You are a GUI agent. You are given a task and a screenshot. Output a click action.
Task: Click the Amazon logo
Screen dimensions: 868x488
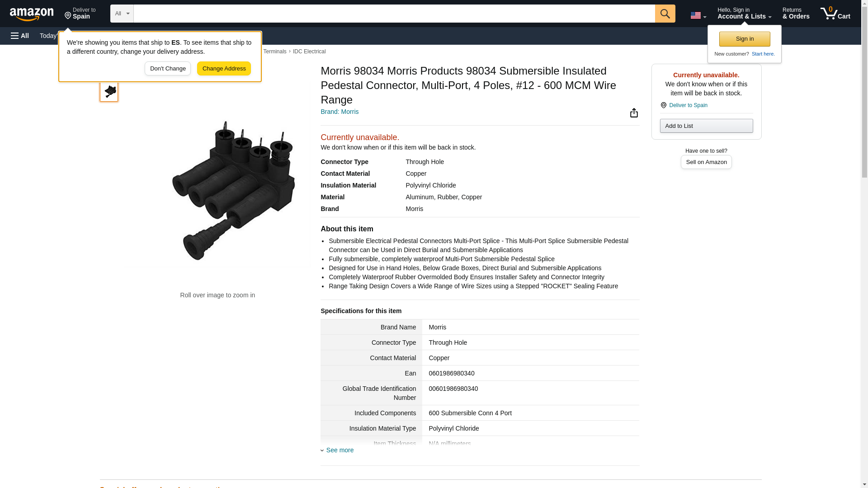32,14
